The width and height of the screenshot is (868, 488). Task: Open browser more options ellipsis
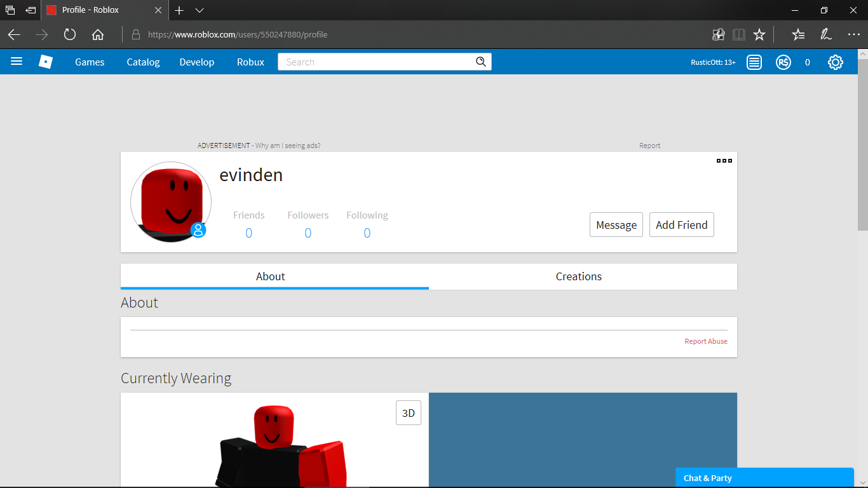click(853, 35)
